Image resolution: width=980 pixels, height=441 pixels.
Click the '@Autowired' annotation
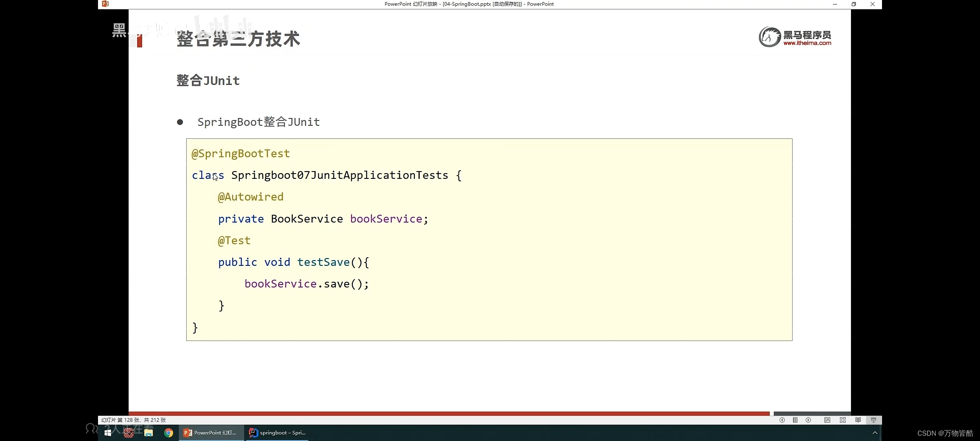[x=251, y=197]
